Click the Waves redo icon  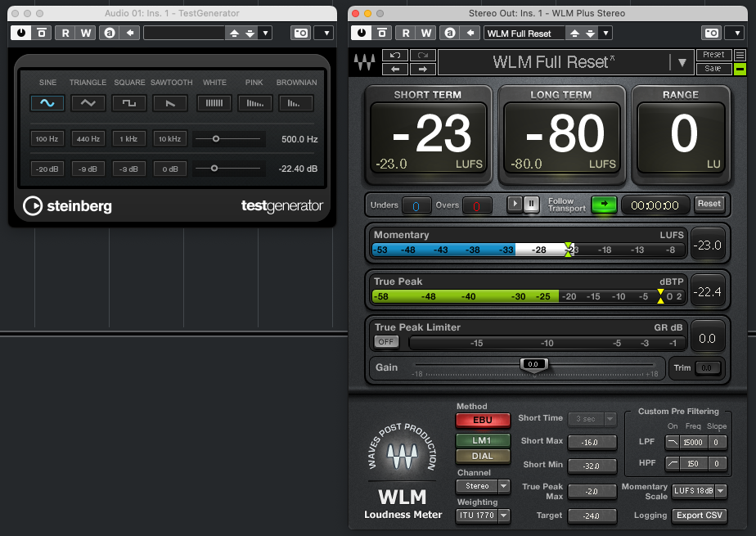(x=423, y=55)
